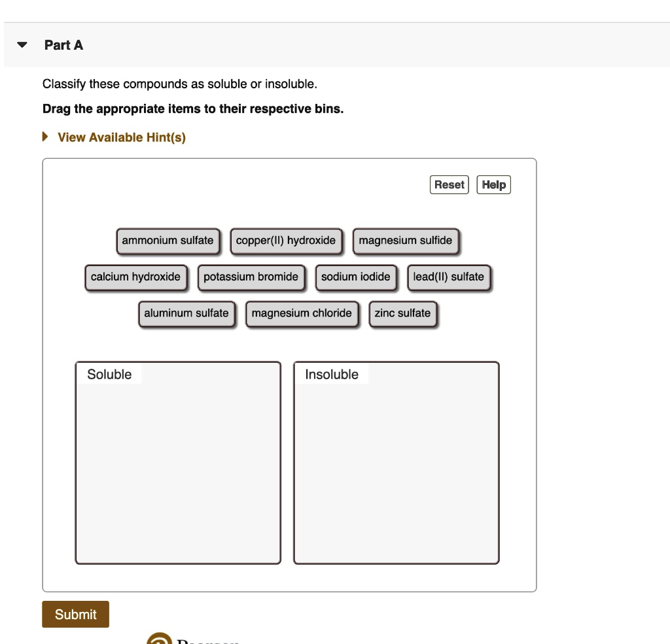Click the Pearson logo icon
Screen dimensions: 670x644
(x=160, y=639)
